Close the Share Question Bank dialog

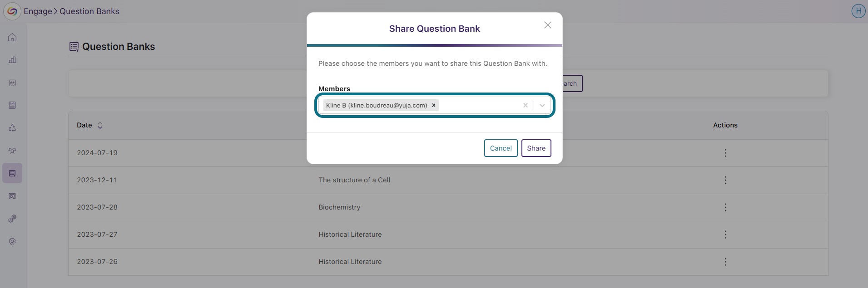tap(548, 25)
